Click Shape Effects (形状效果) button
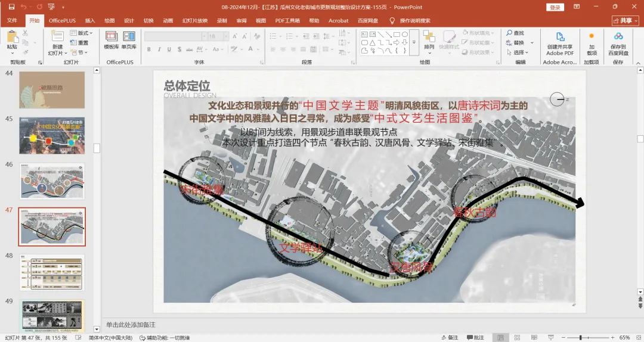 [x=478, y=52]
